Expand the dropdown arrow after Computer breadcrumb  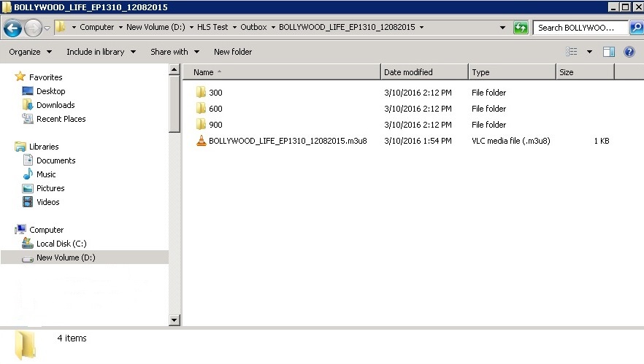pos(120,28)
